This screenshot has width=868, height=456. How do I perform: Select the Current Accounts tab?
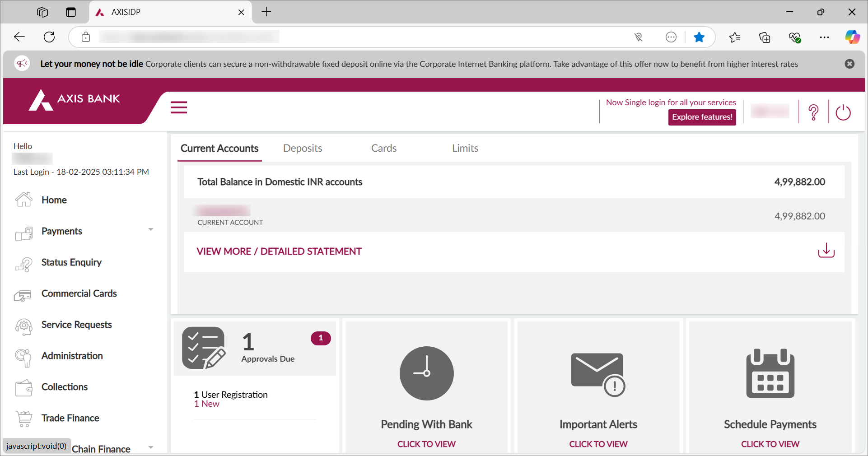click(x=219, y=148)
